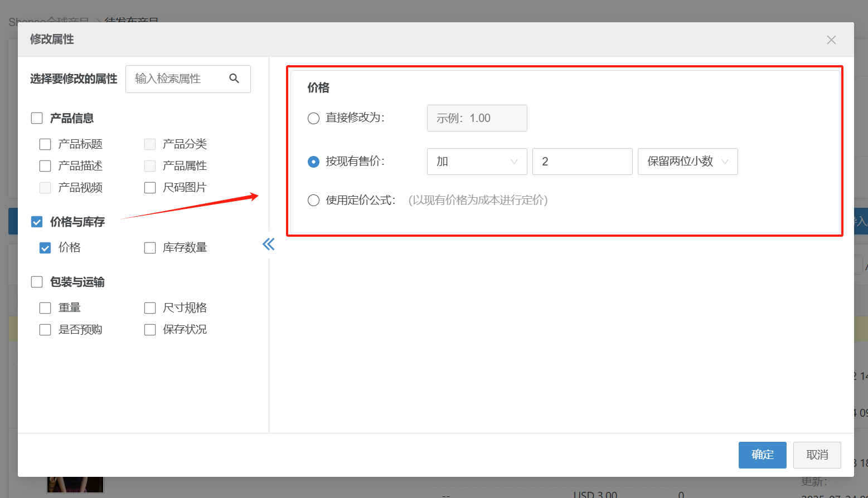Viewport: 868px width, 498px height.
Task: Click the 取消 cancel button
Action: click(x=817, y=455)
